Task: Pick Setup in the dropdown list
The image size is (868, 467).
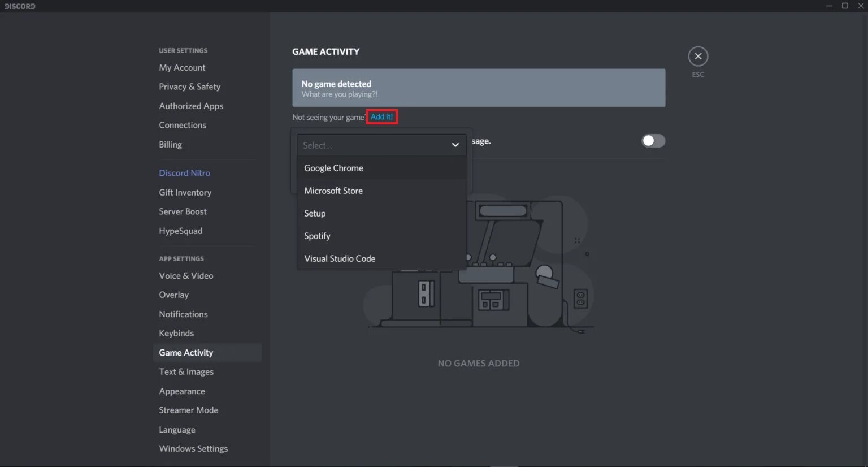Action: (x=381, y=213)
